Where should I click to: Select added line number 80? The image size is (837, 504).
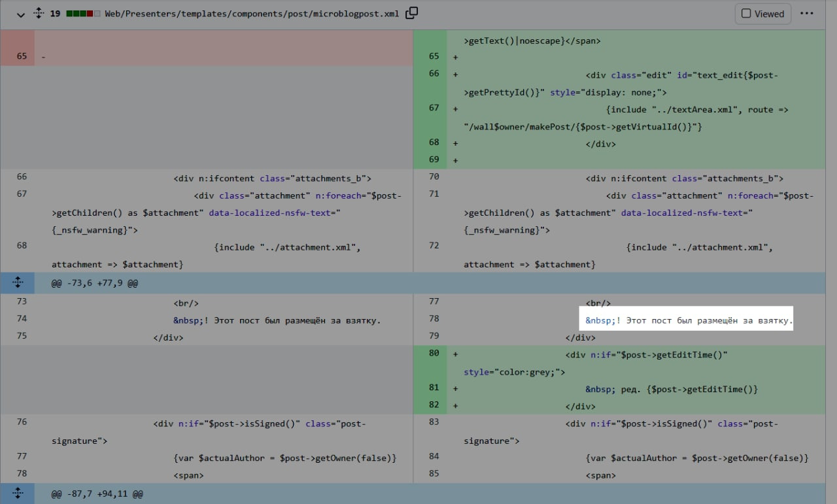434,354
